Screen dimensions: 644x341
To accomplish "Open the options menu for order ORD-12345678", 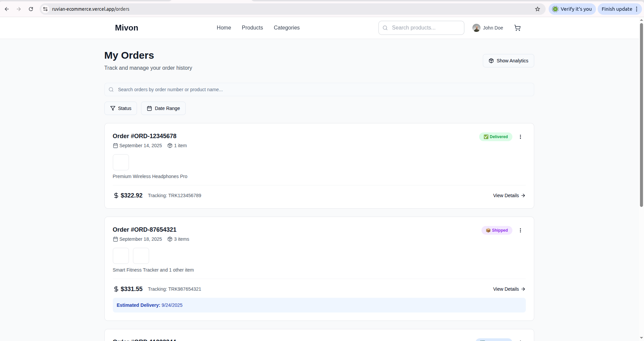I will (520, 137).
